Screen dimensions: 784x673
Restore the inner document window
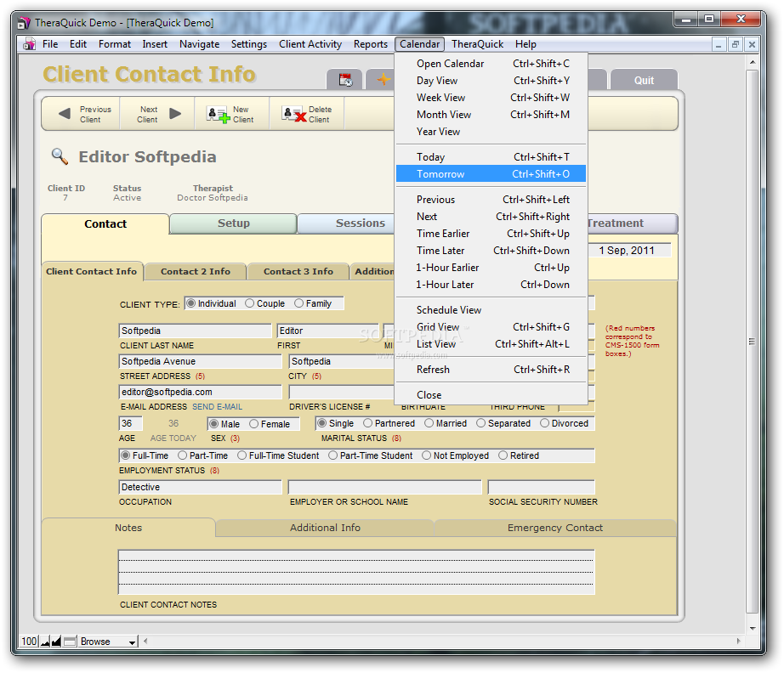click(x=735, y=44)
